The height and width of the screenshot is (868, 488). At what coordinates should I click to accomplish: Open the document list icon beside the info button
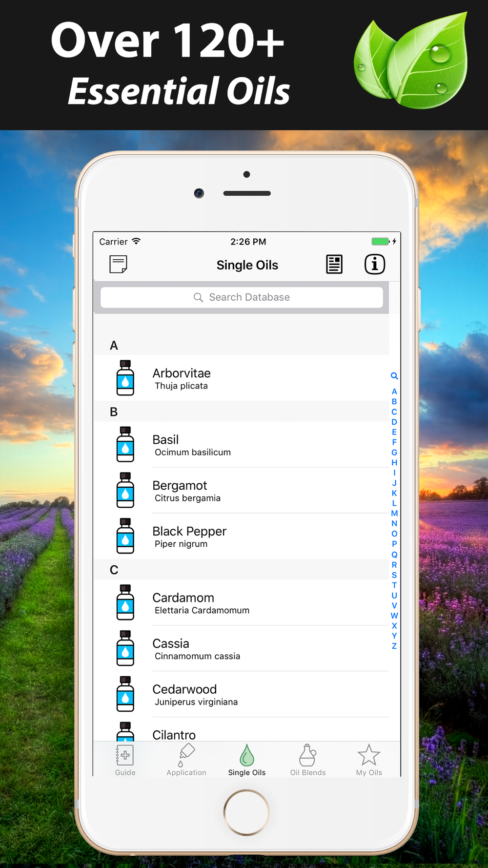point(334,265)
